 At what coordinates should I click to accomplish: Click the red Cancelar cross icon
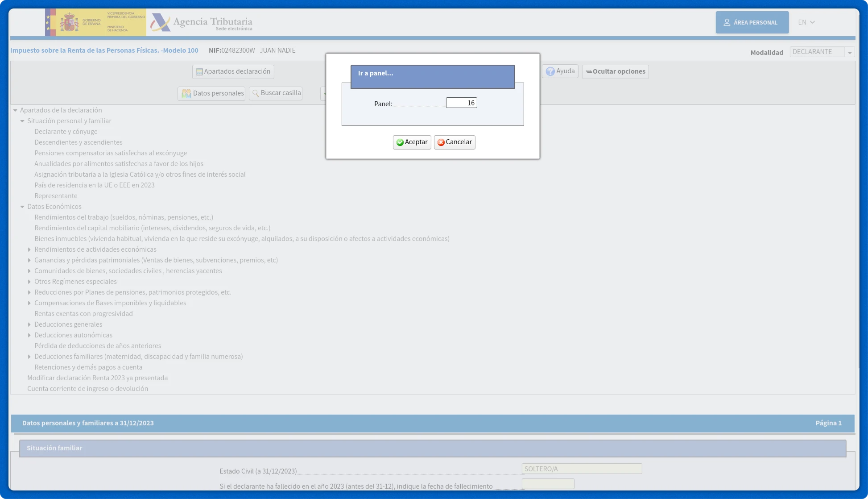(x=441, y=142)
